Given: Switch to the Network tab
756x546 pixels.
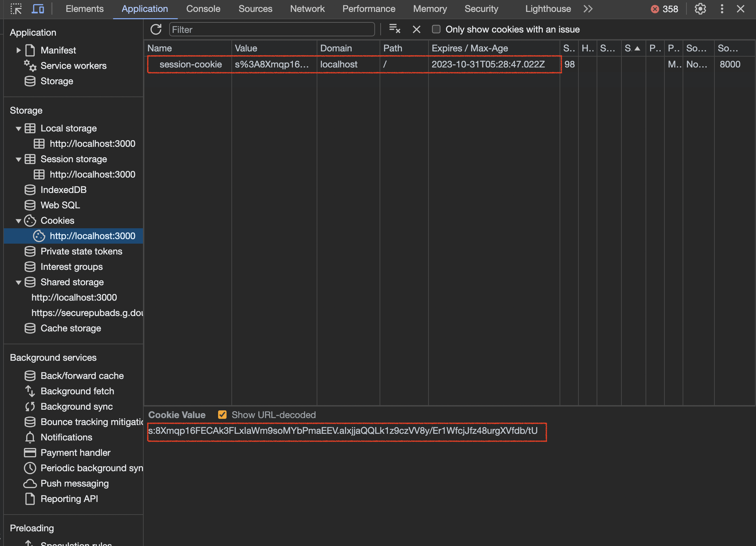Looking at the screenshot, I should click(307, 9).
